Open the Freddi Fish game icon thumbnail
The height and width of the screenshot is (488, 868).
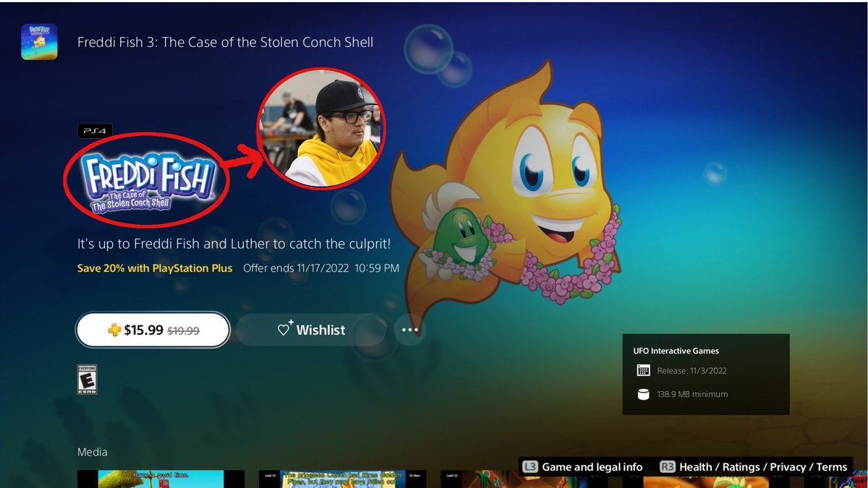39,42
